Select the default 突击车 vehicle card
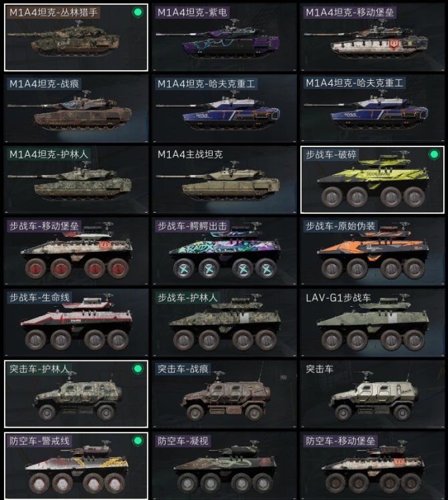 (372, 394)
